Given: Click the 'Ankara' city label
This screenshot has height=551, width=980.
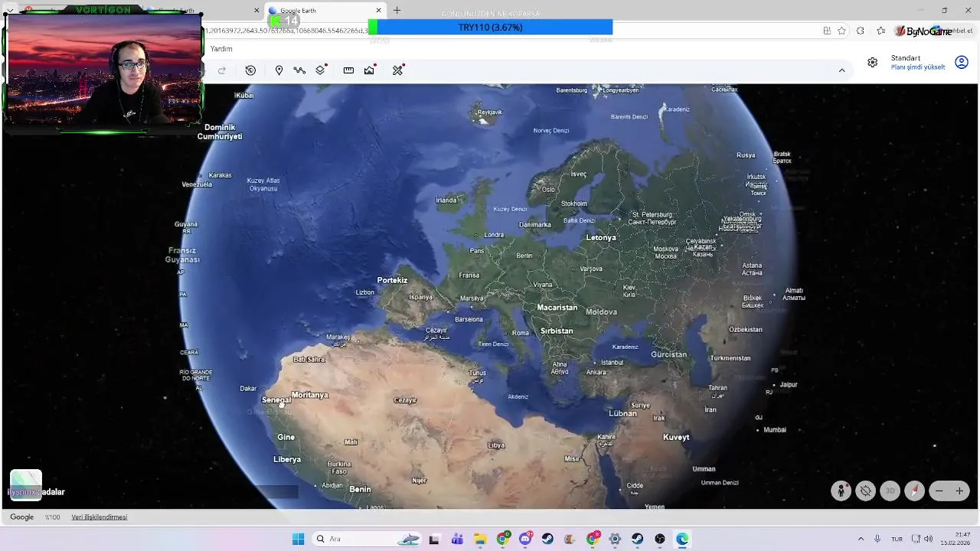Looking at the screenshot, I should click(x=596, y=373).
